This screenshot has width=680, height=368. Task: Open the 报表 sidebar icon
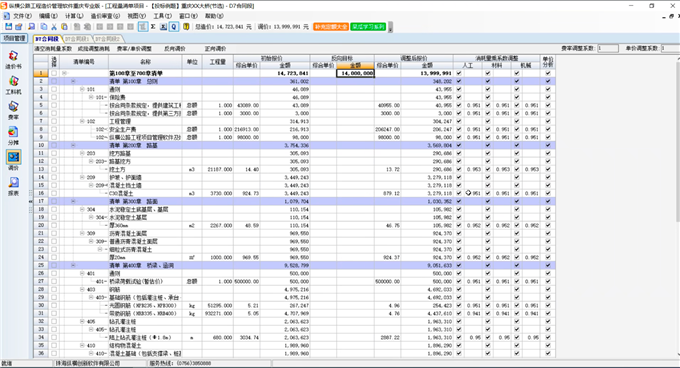click(x=13, y=186)
